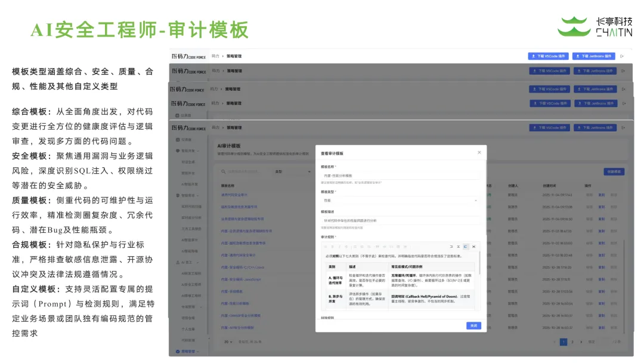Image resolution: width=644 pixels, height=363 pixels.
Task: Open the 模板类型 dropdown showing 性能
Action: 401,201
